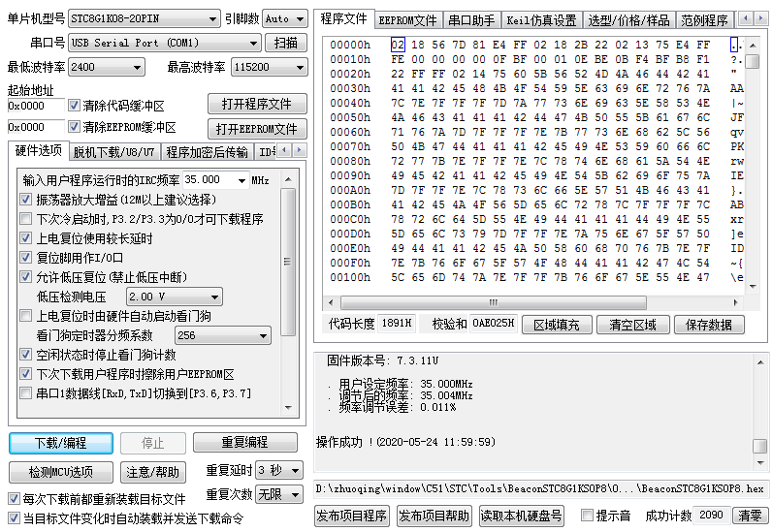The height and width of the screenshot is (532, 772).
Task: Switch to the 程序加密后传输 tab
Action: [207, 152]
